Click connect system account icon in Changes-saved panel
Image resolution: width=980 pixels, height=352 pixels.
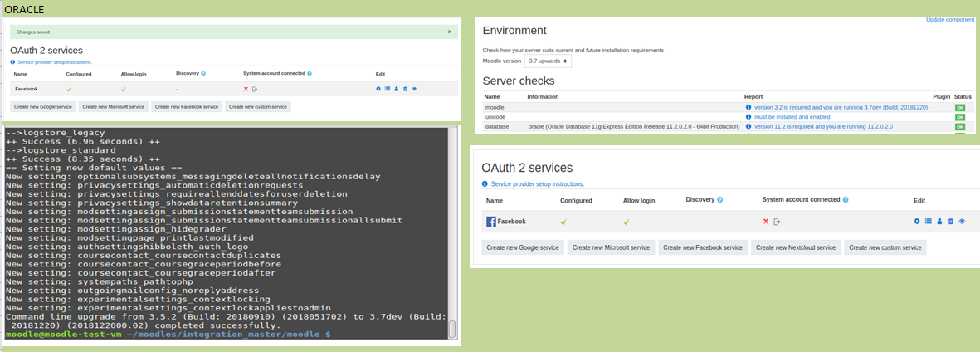click(255, 89)
